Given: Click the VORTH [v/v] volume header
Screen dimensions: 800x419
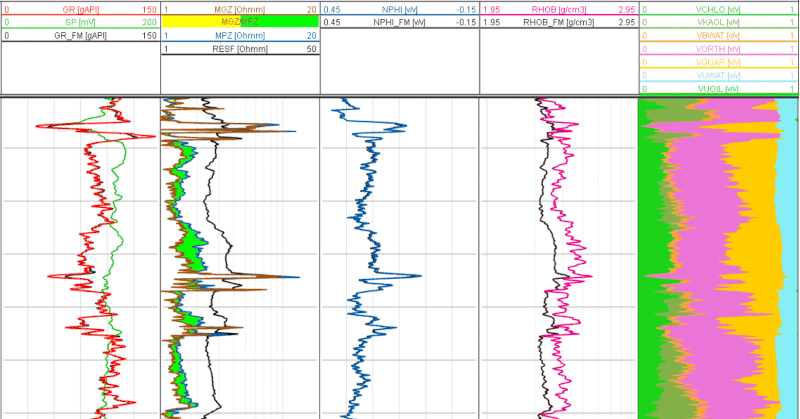Looking at the screenshot, I should [718, 48].
